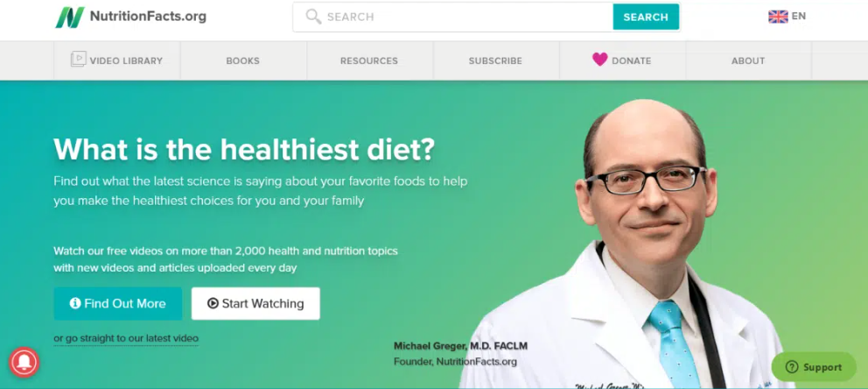The height and width of the screenshot is (389, 868).
Task: Click the Video Library play icon
Action: [x=78, y=60]
